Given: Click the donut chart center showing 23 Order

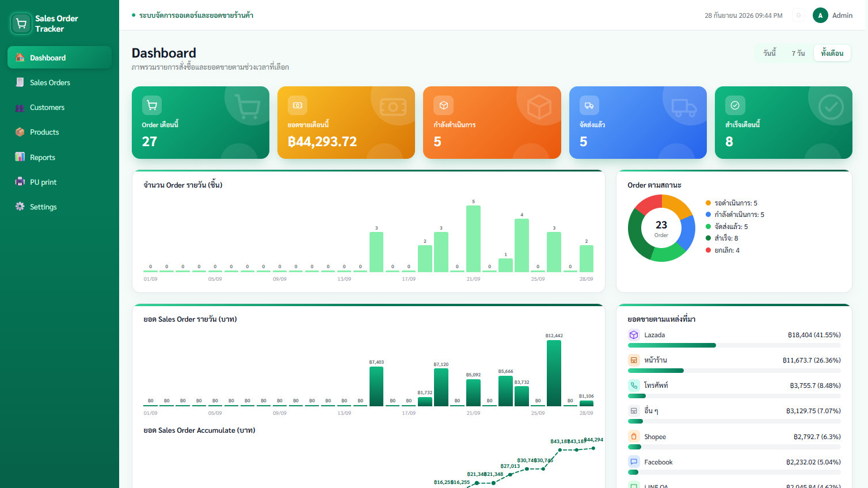Looking at the screenshot, I should coord(661,228).
